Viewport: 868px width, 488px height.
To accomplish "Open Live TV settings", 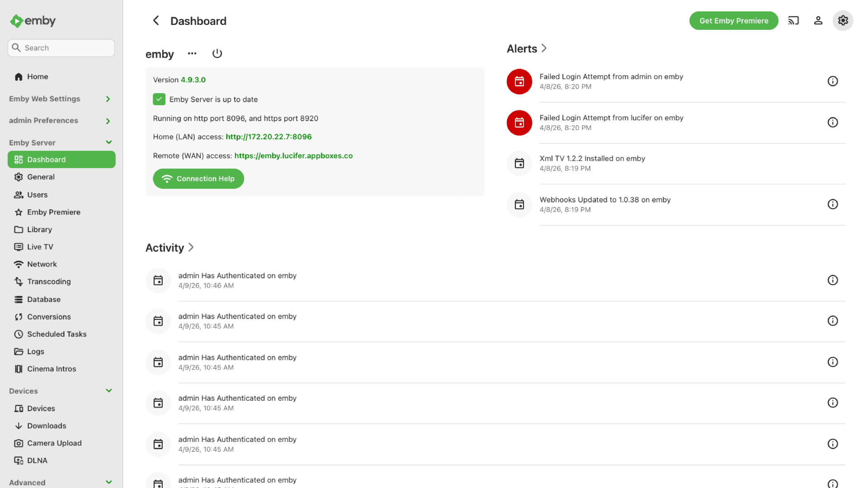I will [61, 247].
